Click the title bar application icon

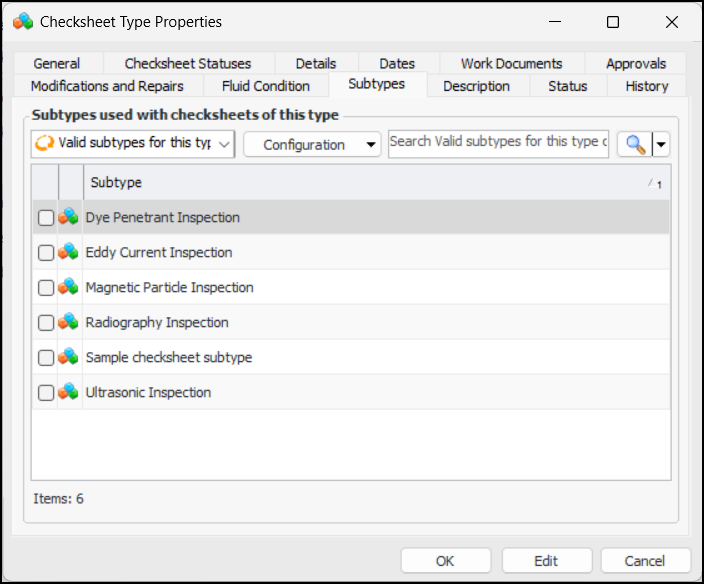click(x=23, y=21)
